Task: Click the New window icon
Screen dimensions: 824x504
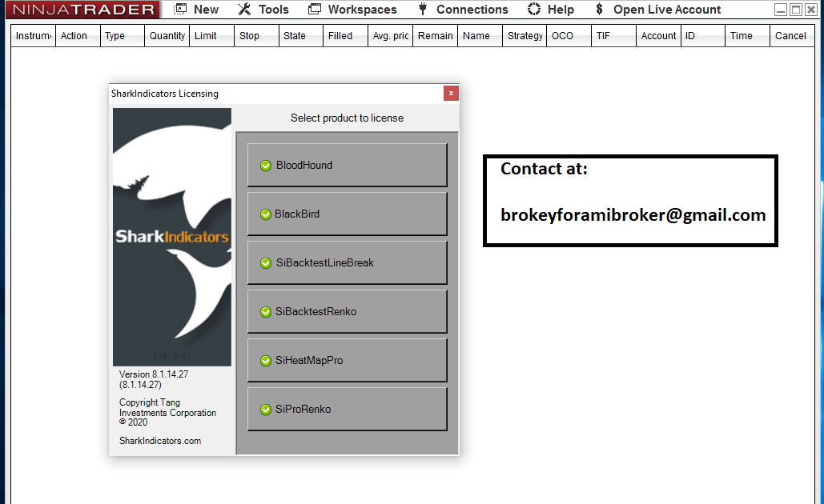Action: pyautogui.click(x=180, y=9)
